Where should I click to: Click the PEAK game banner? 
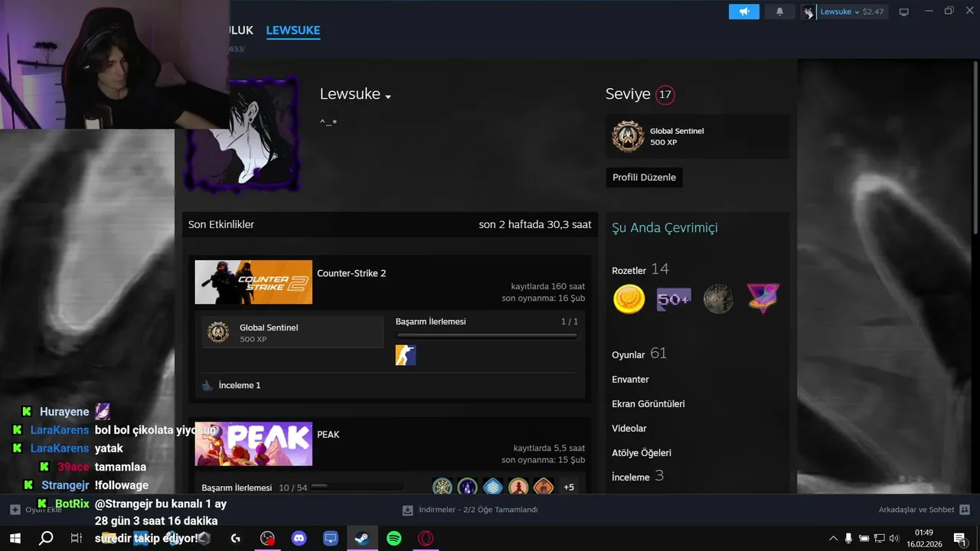point(253,444)
